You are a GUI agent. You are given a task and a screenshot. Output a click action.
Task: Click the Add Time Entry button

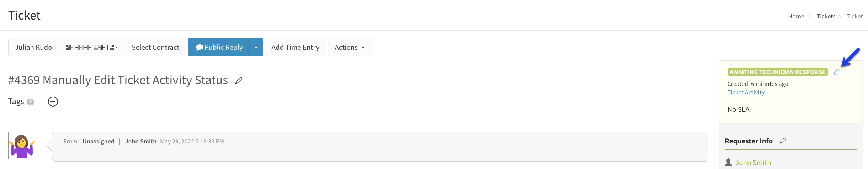click(x=295, y=47)
